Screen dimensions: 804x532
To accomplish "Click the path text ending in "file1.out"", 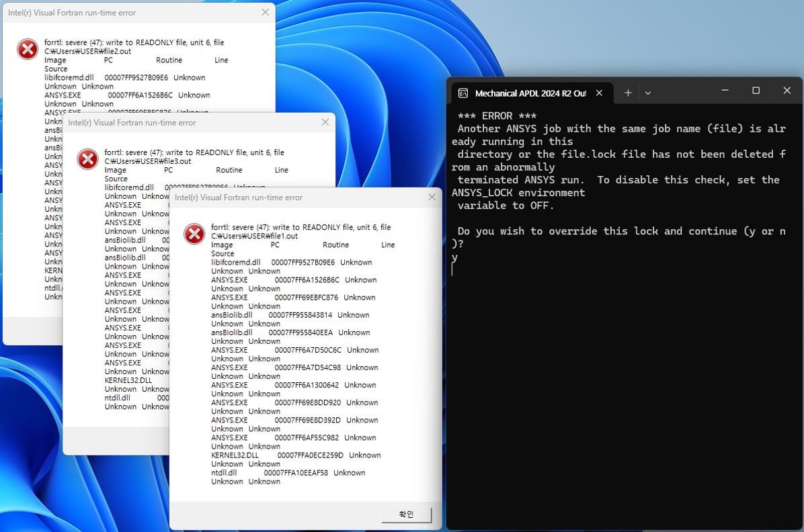I will pyautogui.click(x=254, y=236).
